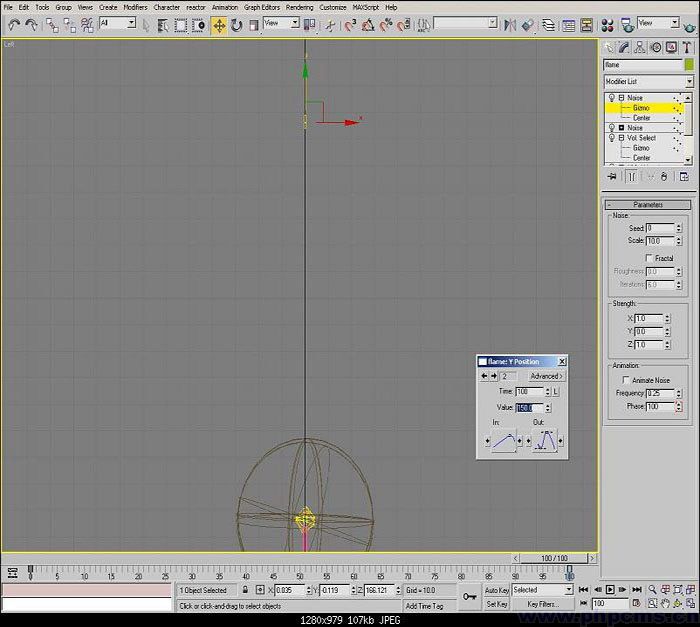The image size is (700, 627).
Task: Open Curve Editor icon
Action: (568, 25)
